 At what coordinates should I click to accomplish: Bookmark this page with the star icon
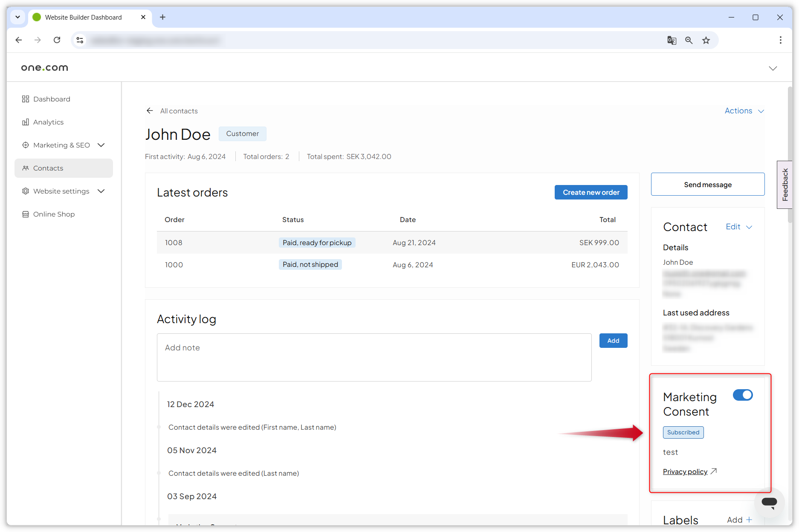coord(706,40)
